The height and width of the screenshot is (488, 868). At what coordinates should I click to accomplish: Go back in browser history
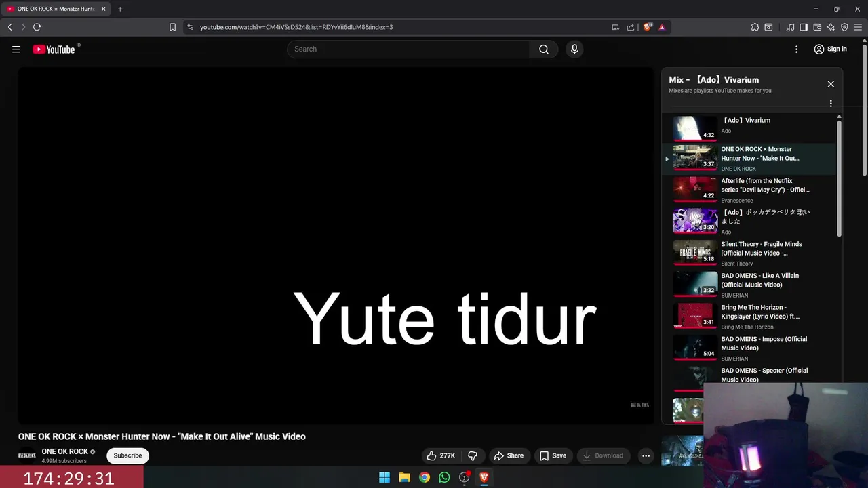(x=9, y=27)
